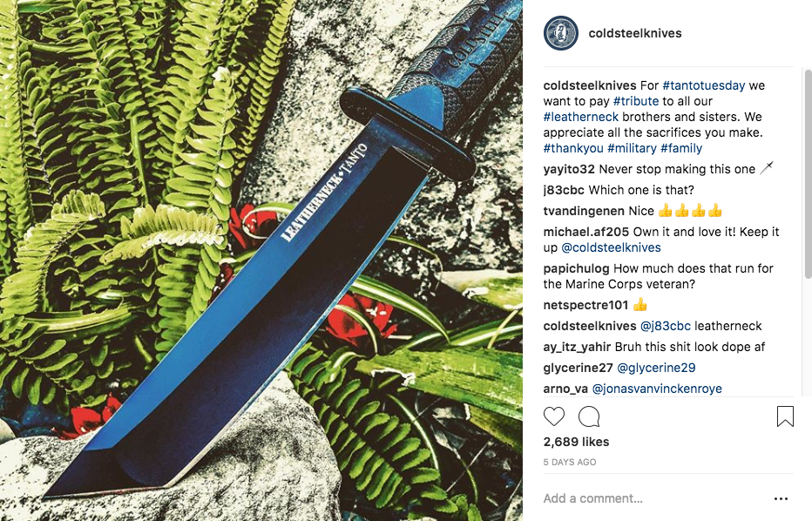Screen dimensions: 812x521
Task: Click the comments panel scrollbar
Action: coord(808,173)
